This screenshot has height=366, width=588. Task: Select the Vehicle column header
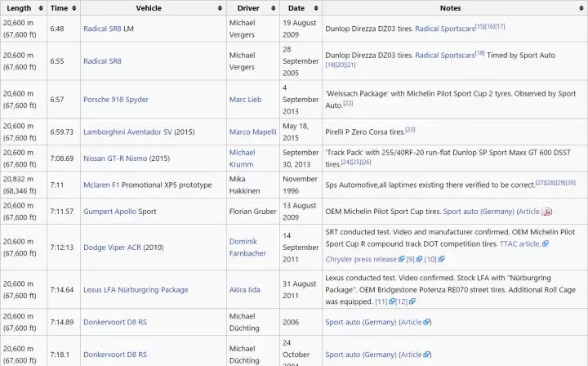[x=149, y=8]
